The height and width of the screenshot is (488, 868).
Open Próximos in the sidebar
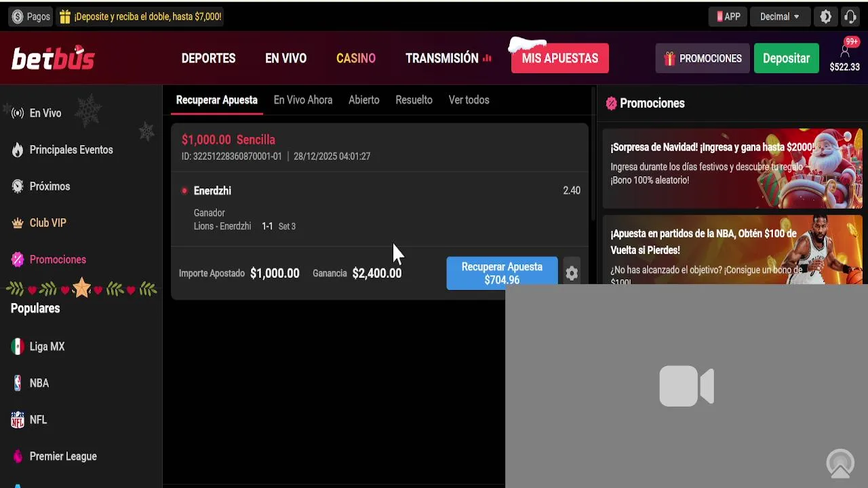tap(50, 186)
